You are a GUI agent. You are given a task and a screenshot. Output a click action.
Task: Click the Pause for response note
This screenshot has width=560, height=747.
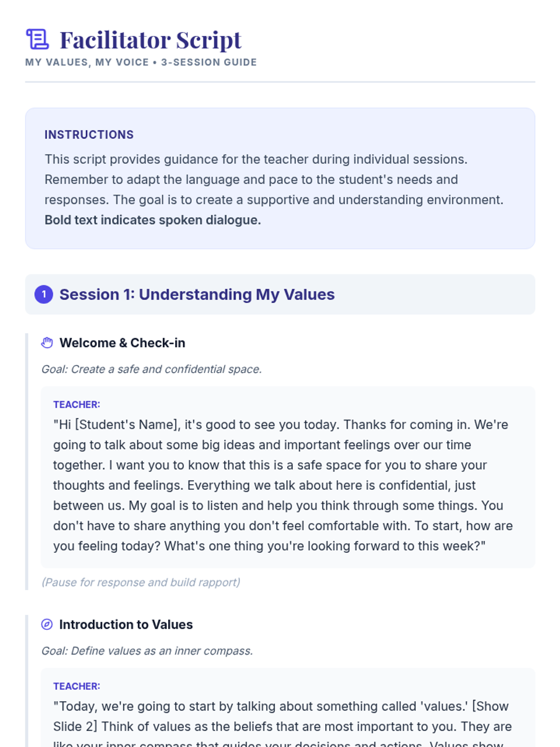click(x=141, y=582)
